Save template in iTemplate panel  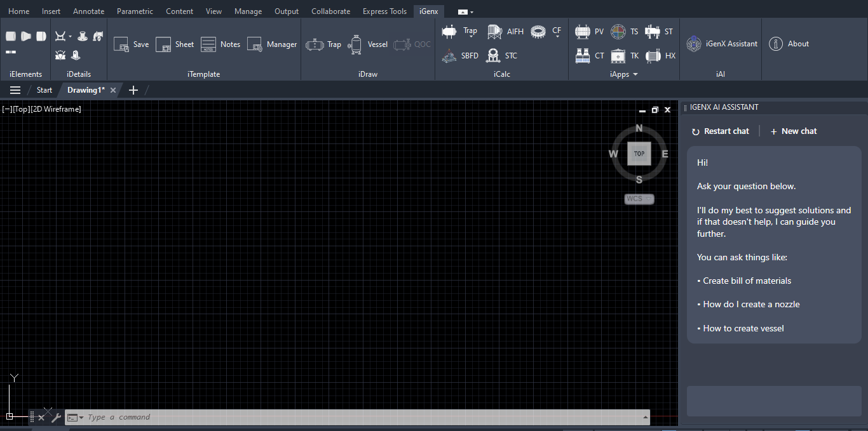click(131, 44)
